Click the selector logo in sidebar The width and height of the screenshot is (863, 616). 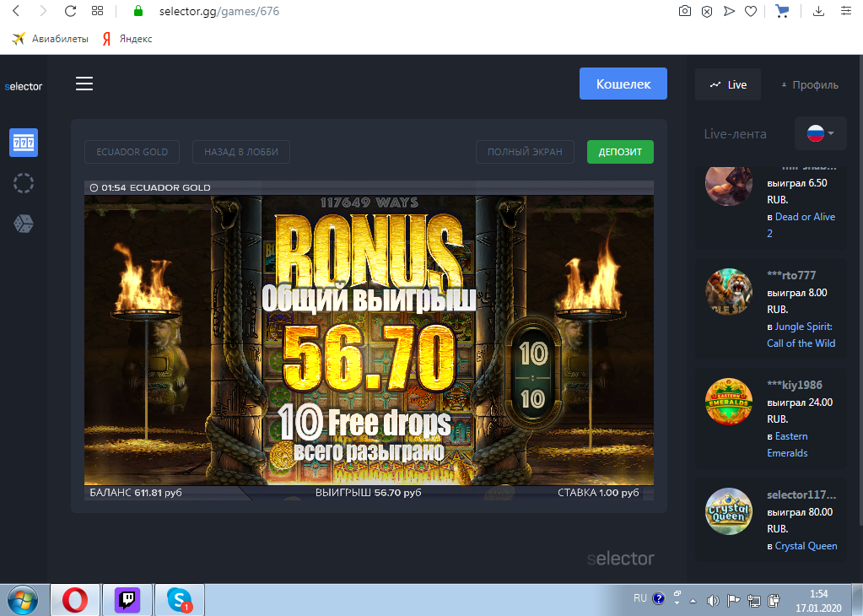(x=23, y=86)
